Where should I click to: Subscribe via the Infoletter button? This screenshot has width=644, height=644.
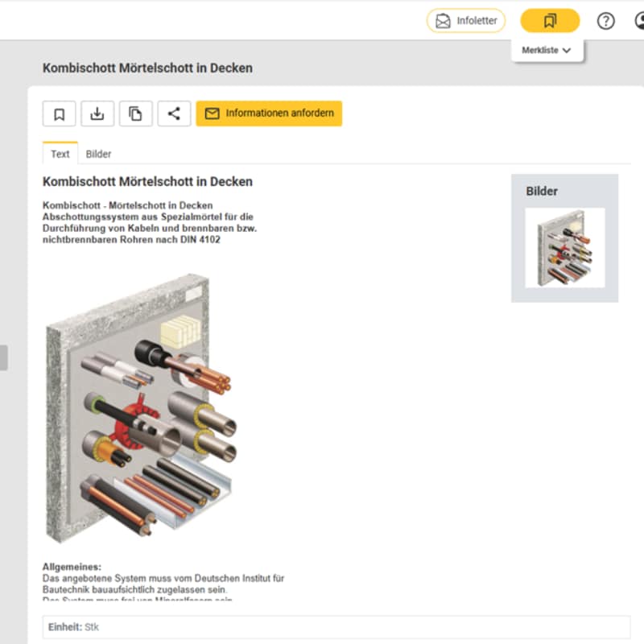click(466, 21)
